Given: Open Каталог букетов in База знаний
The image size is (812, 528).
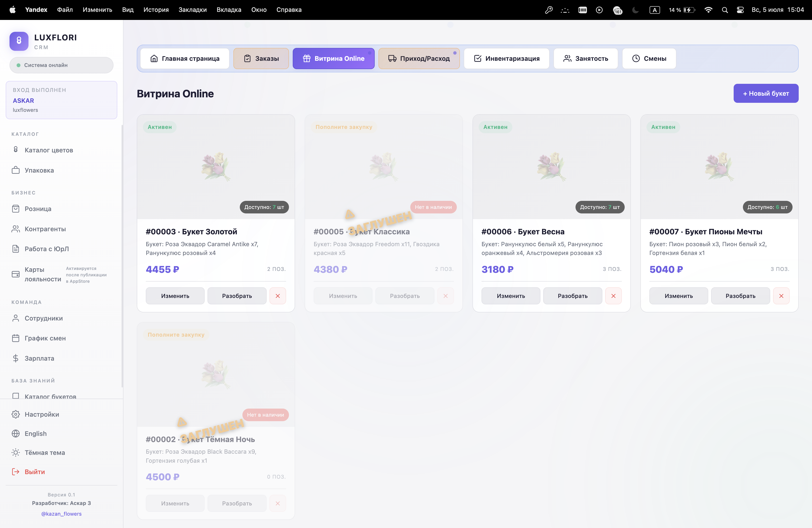Looking at the screenshot, I should point(61,396).
